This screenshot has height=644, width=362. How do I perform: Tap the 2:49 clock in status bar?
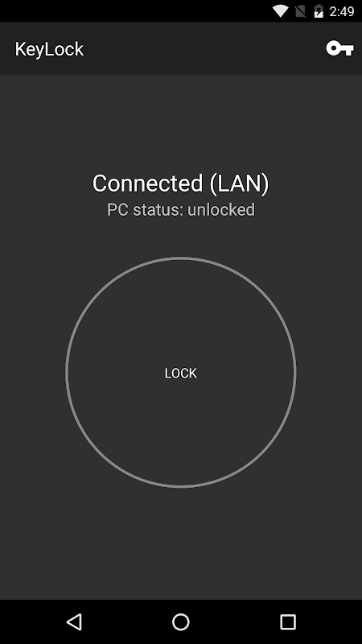click(x=341, y=11)
